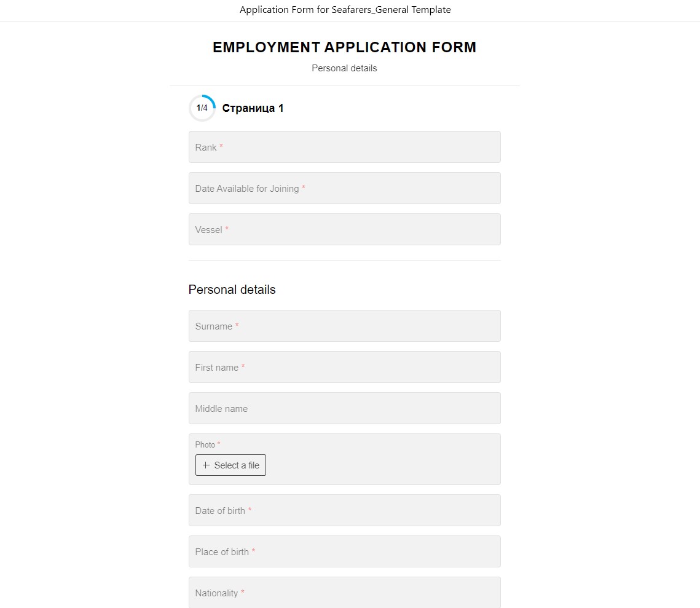700x608 pixels.
Task: Click the 1/4 page progress circle
Action: [202, 108]
